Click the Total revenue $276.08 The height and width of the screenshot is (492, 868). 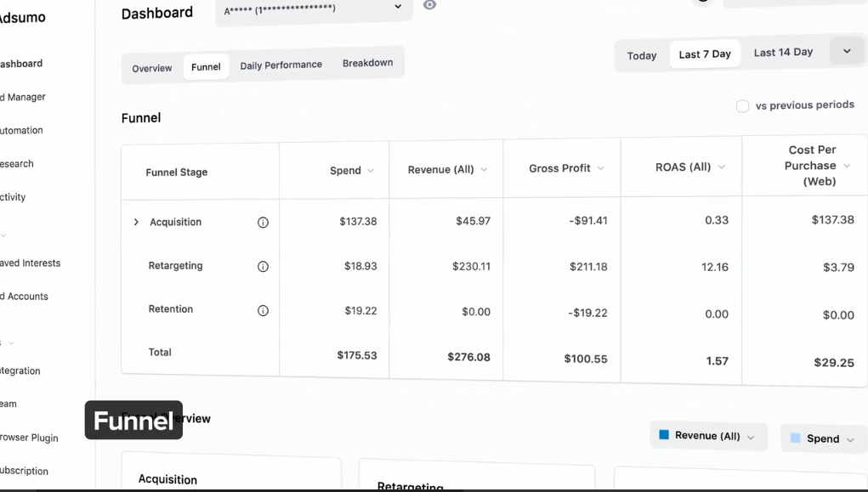point(469,358)
